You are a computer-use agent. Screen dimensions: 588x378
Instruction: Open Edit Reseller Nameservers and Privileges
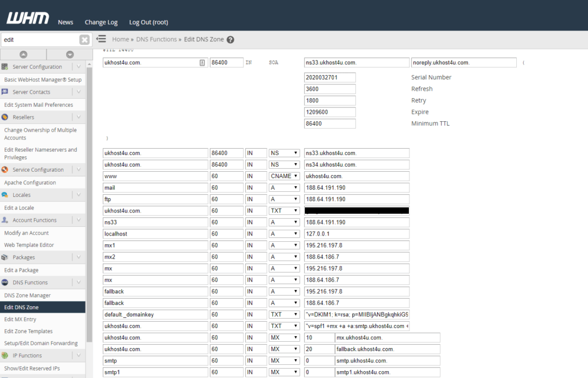(x=41, y=153)
